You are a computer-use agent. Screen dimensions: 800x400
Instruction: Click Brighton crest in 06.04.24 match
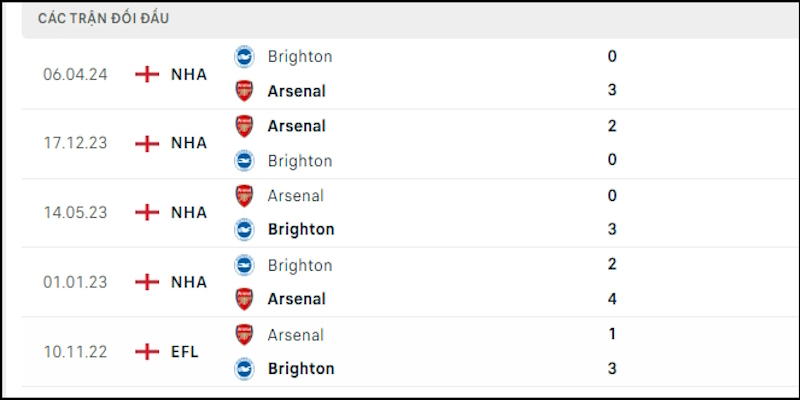tap(244, 57)
